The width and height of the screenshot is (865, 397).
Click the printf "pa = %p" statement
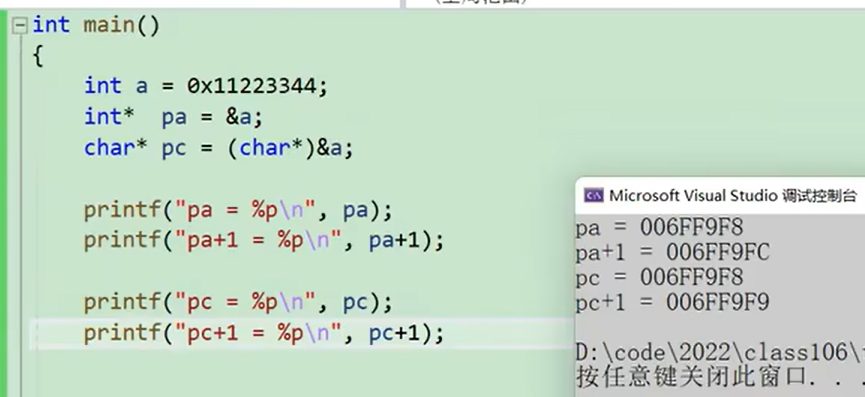(238, 211)
